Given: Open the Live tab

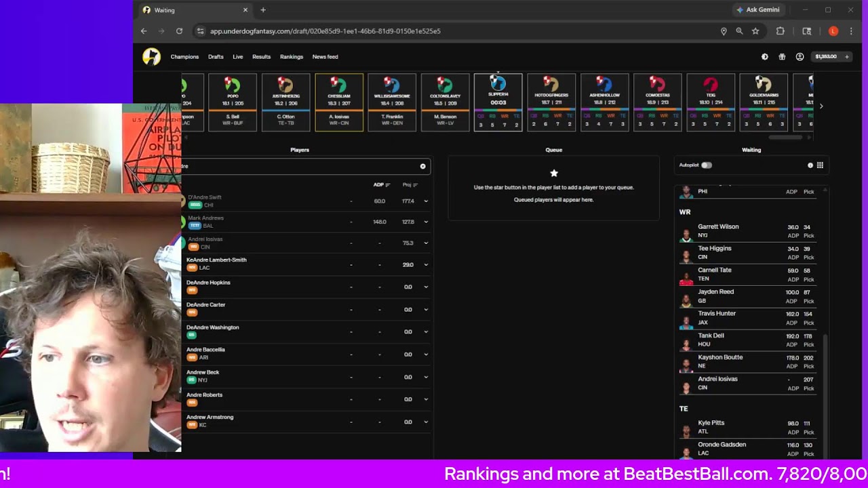Looking at the screenshot, I should coord(237,57).
